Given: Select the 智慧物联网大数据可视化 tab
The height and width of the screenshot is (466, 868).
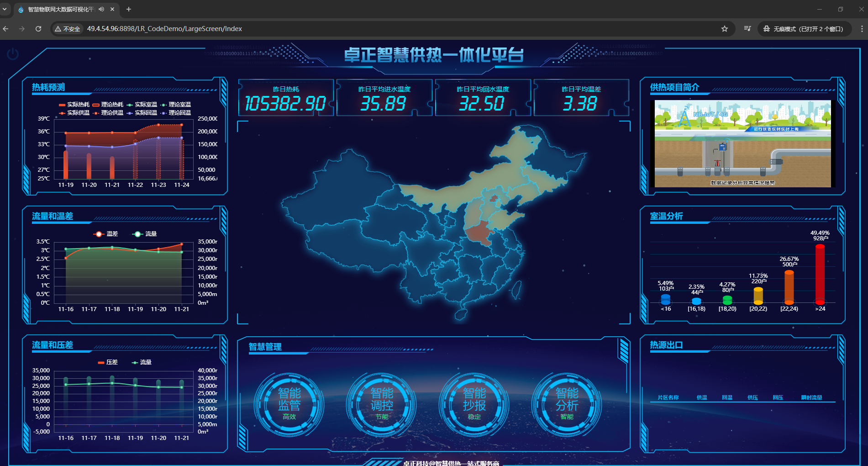Looking at the screenshot, I should click(59, 9).
